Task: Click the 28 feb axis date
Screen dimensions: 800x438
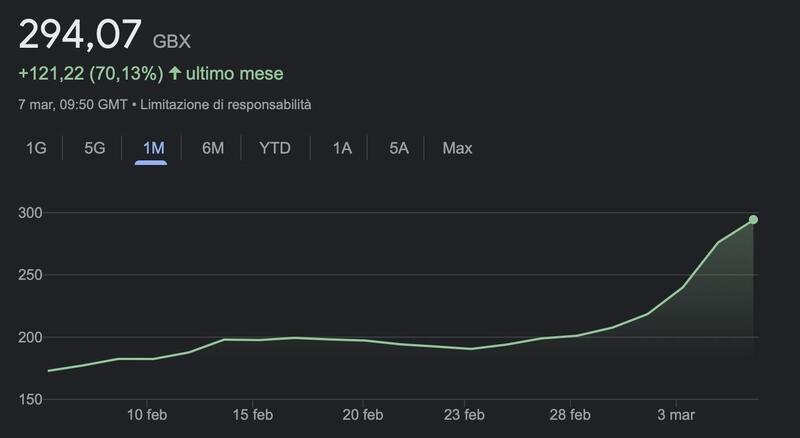Action: tap(569, 414)
